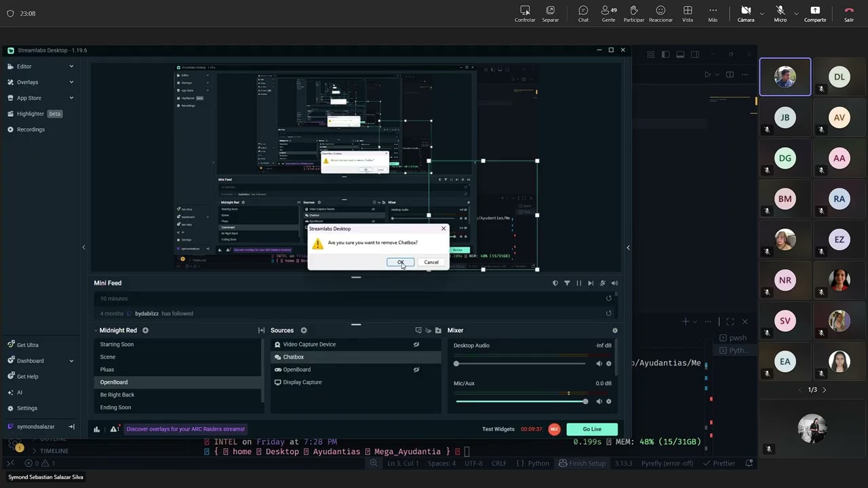Select the Display Capture source

tap(355, 382)
